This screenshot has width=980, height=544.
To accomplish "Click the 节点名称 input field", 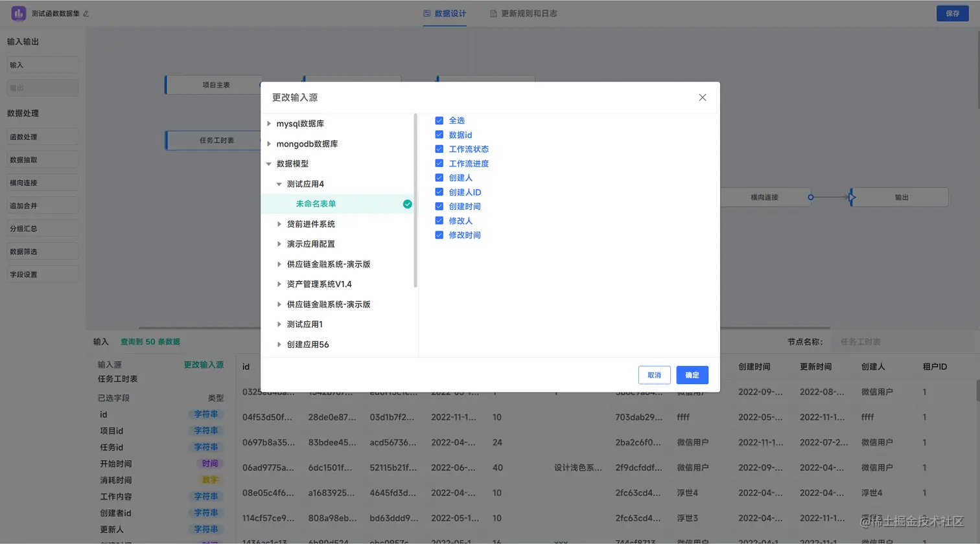I will point(904,342).
